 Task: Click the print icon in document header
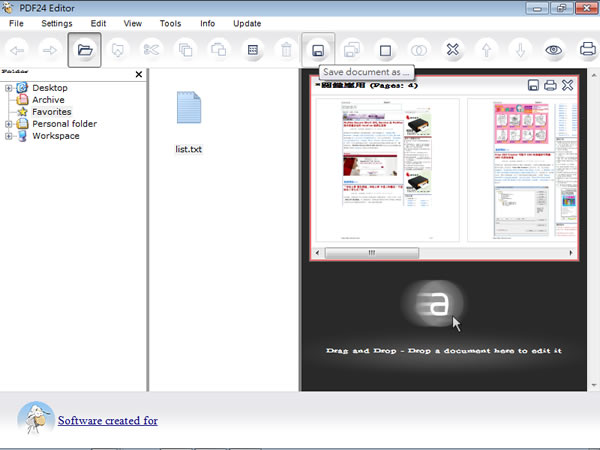(550, 86)
